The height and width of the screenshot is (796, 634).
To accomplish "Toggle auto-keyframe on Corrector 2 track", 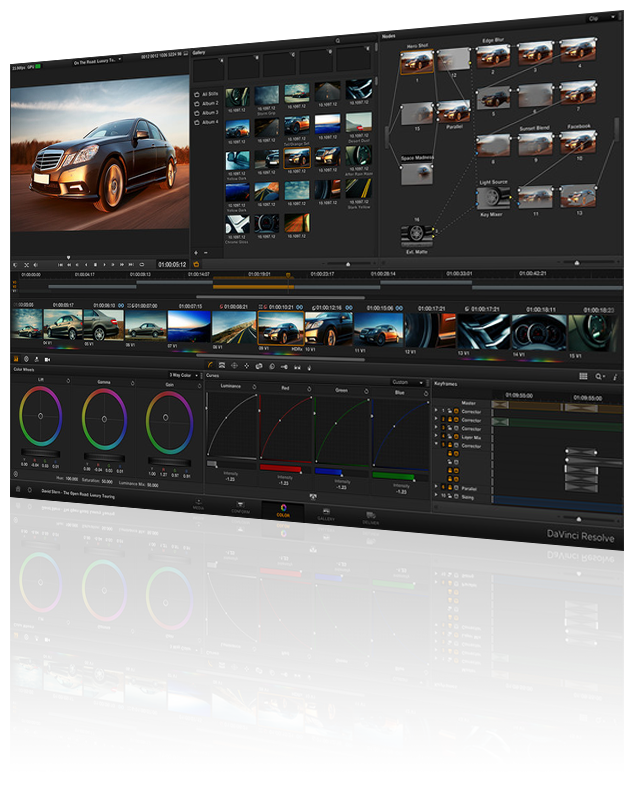I will (456, 420).
